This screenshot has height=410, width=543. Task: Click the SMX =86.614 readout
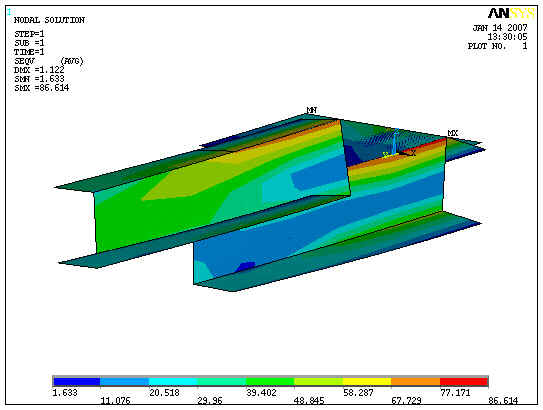click(x=42, y=88)
